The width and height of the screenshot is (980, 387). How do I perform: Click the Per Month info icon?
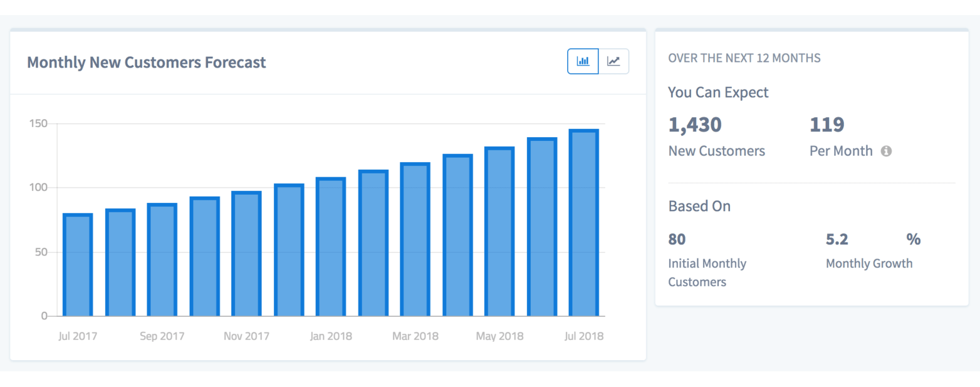point(886,151)
